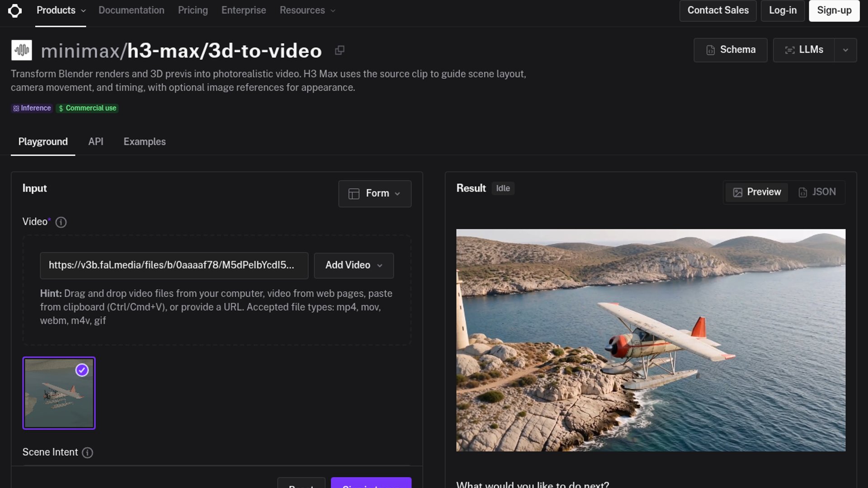Open the Products dropdown menu
The width and height of the screenshot is (868, 488).
(61, 10)
